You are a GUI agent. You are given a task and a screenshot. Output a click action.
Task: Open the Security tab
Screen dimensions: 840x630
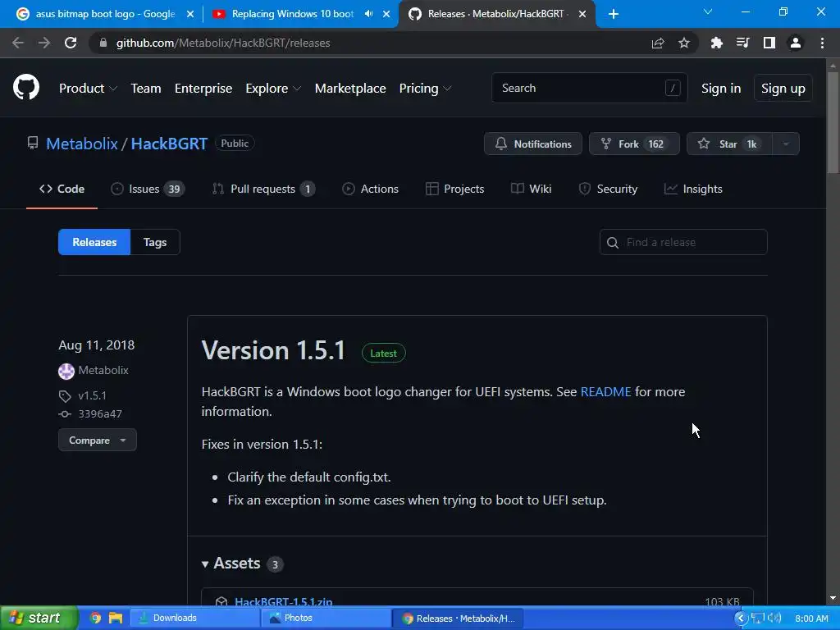pos(608,189)
